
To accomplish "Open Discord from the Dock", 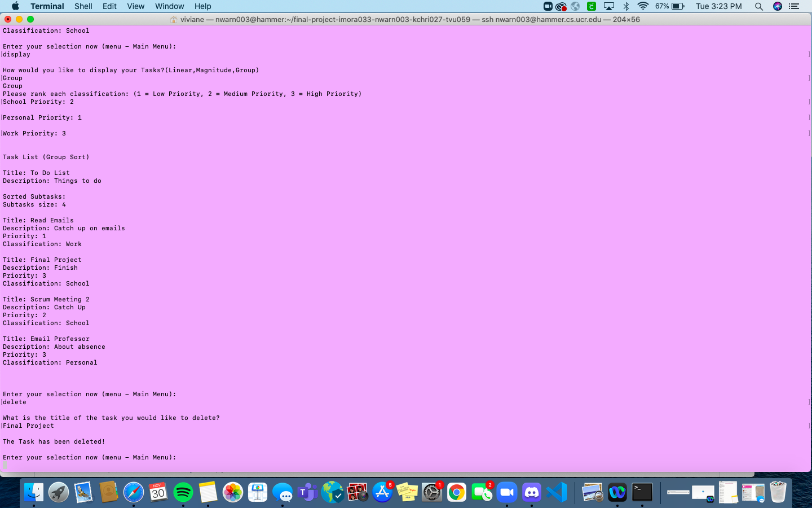I will pos(531,492).
